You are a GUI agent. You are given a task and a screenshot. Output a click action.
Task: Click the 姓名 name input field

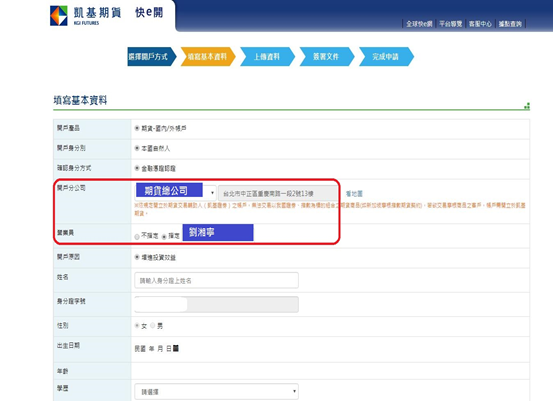point(216,280)
